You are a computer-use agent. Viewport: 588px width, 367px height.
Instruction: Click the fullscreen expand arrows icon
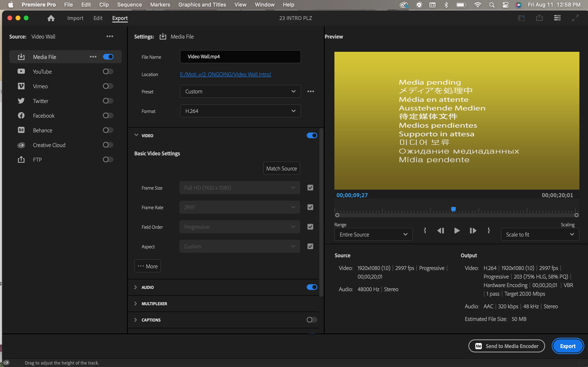coord(575,18)
